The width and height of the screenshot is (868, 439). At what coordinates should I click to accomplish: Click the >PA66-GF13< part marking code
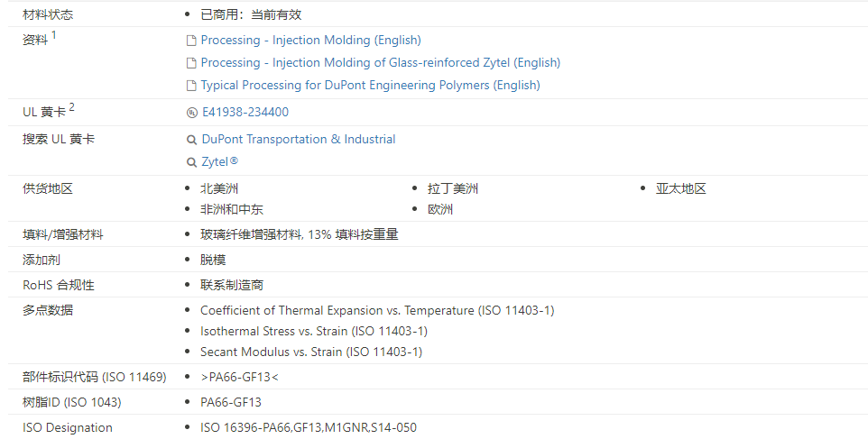tap(239, 377)
